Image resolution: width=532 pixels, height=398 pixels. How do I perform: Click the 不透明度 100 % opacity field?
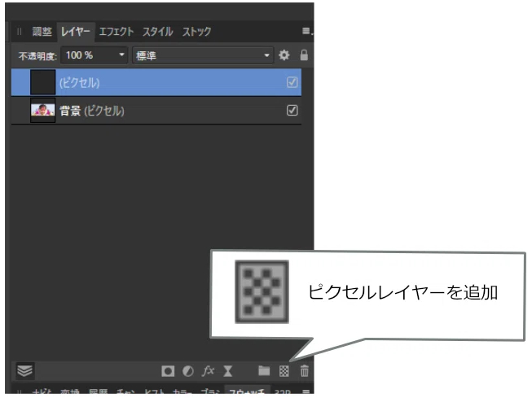click(94, 55)
